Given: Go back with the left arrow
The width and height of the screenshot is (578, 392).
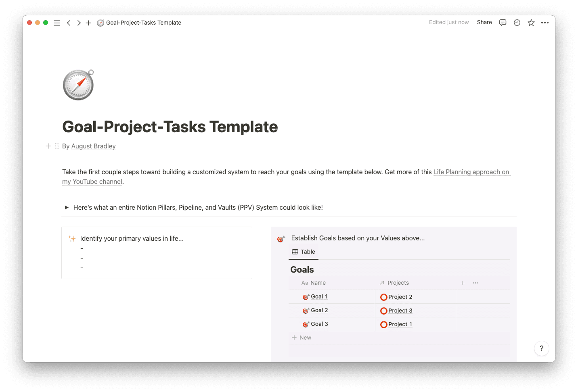Looking at the screenshot, I should [69, 23].
